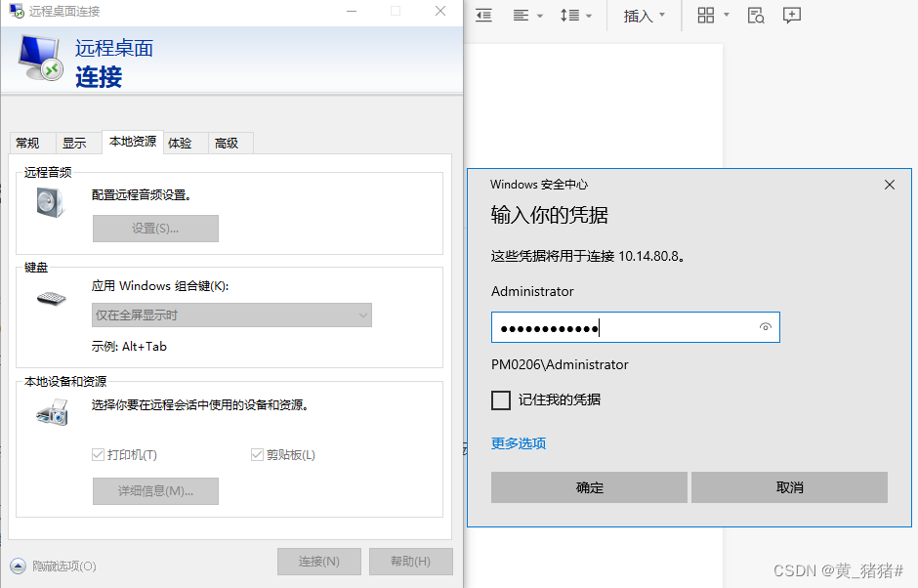The height and width of the screenshot is (588, 918).
Task: Click the 帮助(H) button
Action: (410, 562)
